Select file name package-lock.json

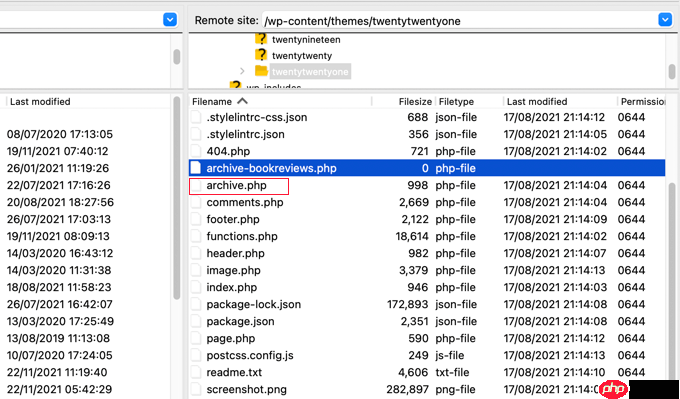click(x=254, y=304)
